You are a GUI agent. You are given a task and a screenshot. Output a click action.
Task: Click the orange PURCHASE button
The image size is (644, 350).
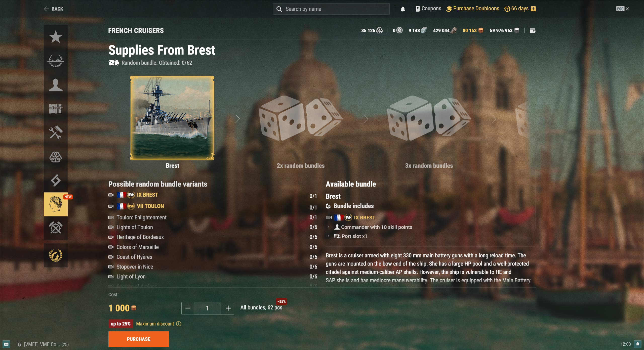139,339
